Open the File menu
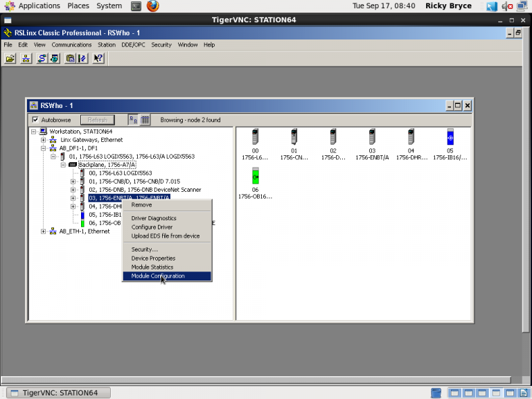Viewport: 532px width, 399px height. click(x=8, y=45)
